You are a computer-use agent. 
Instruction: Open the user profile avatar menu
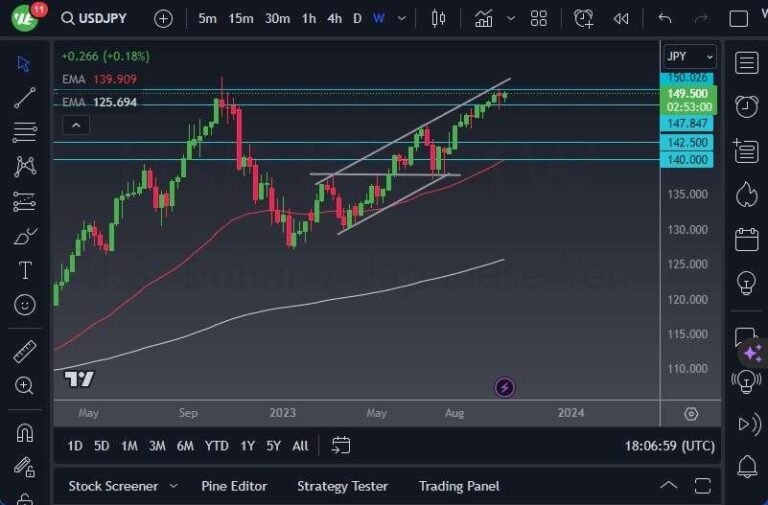click(25, 19)
